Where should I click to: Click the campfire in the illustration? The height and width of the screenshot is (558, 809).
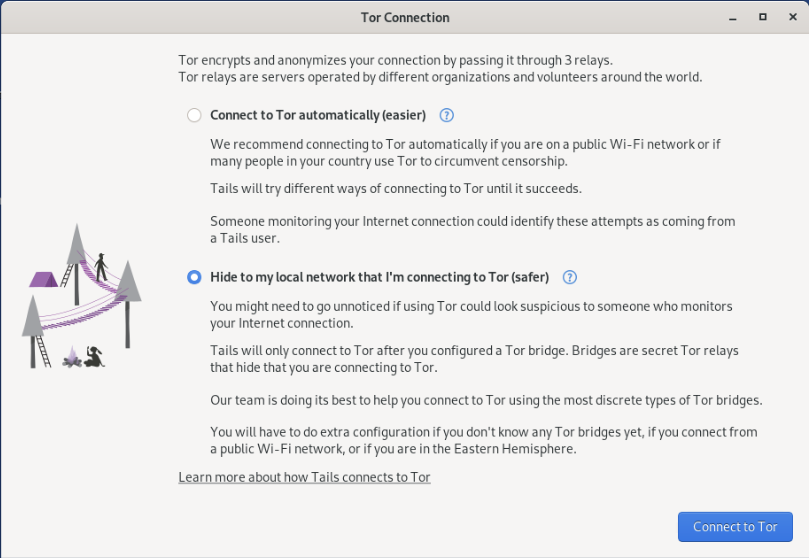(72, 357)
